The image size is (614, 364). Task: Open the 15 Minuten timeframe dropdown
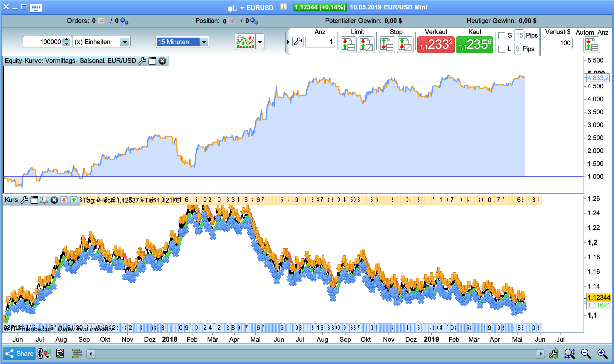[x=204, y=42]
